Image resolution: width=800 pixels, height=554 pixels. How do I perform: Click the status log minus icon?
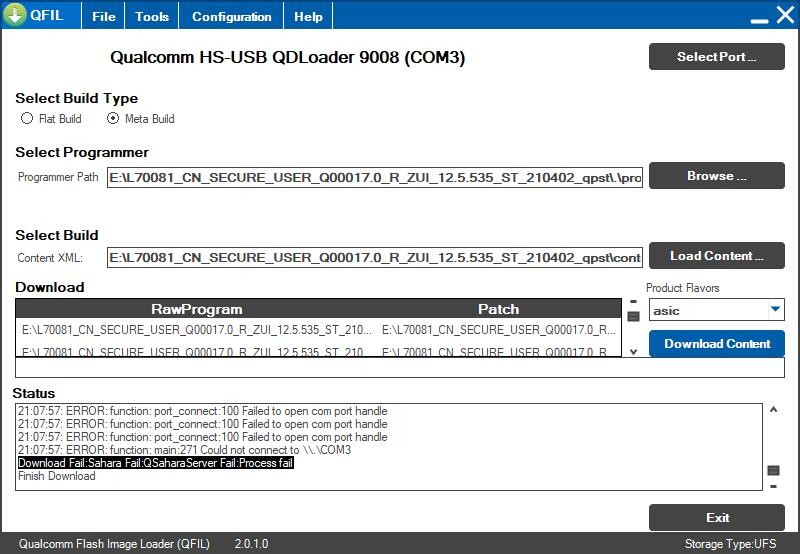773,487
